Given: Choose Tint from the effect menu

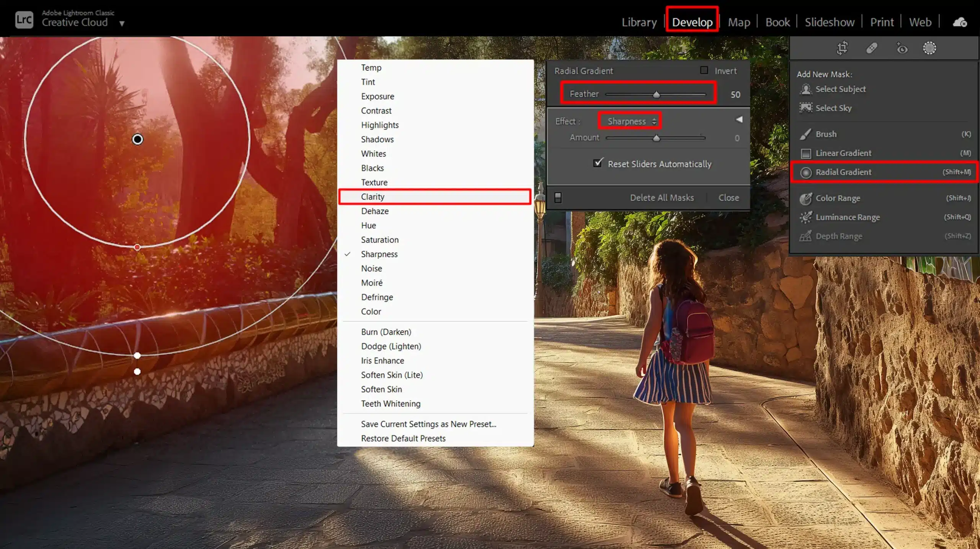Looking at the screenshot, I should coord(435,82).
